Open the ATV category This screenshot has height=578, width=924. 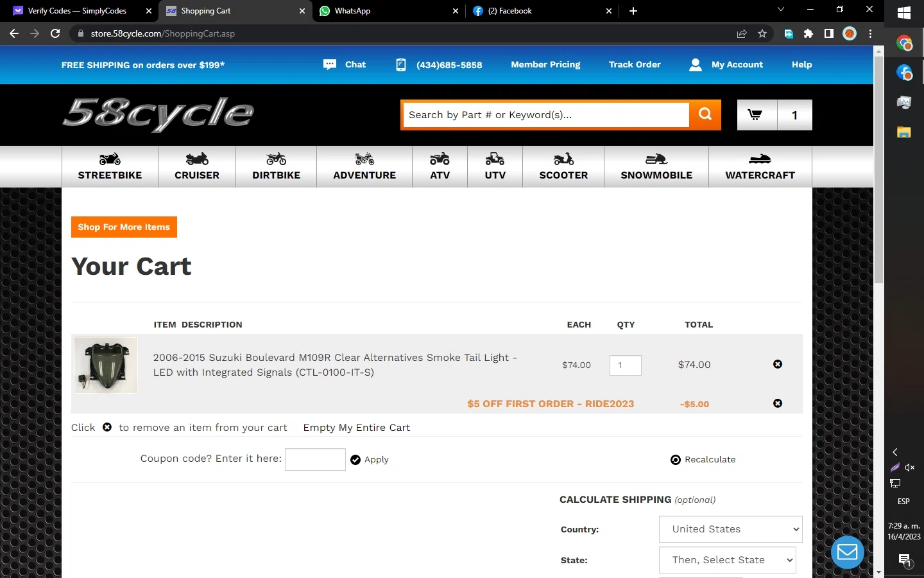[440, 167]
